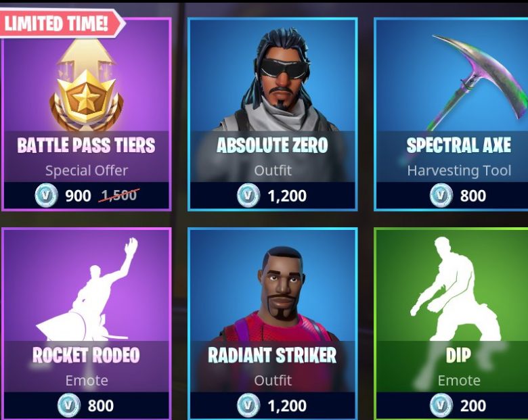Click the golden Battle Pass star badge icon
528x420 pixels.
coord(86,87)
